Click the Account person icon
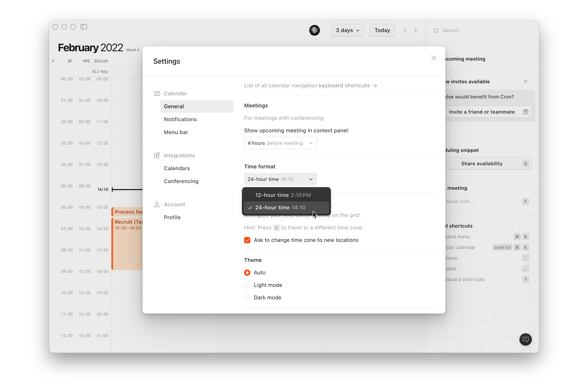Screen dimensions: 588x392 pyautogui.click(x=157, y=204)
